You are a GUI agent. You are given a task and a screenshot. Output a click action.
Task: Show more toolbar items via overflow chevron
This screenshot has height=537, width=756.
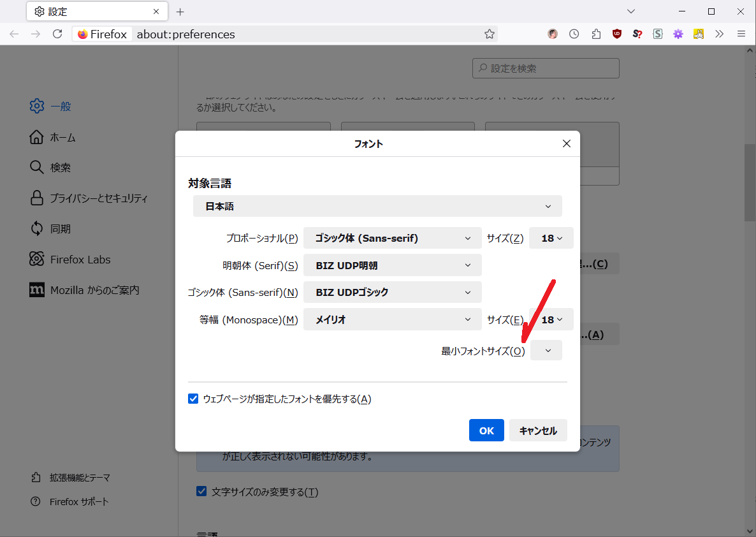pos(720,34)
